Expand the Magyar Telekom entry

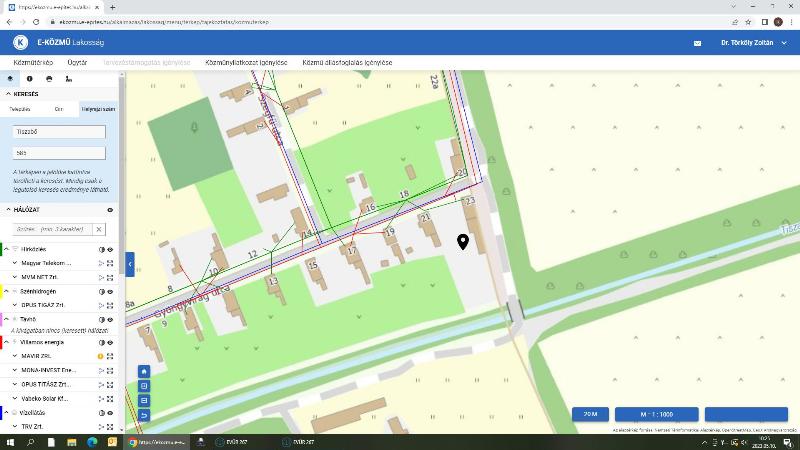(15, 263)
